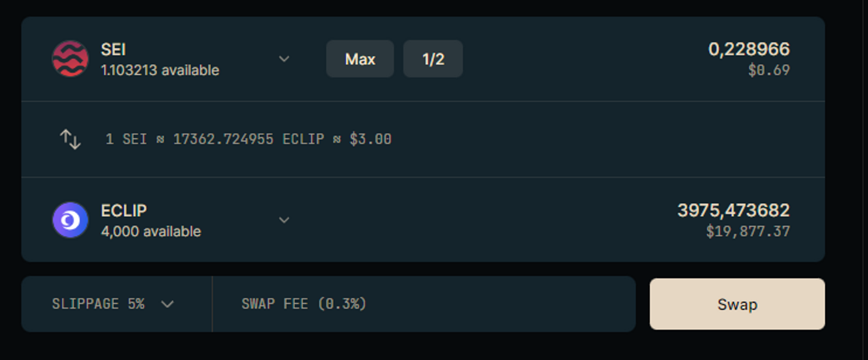
Task: Flip swap direction with the arrows icon
Action: pos(70,139)
